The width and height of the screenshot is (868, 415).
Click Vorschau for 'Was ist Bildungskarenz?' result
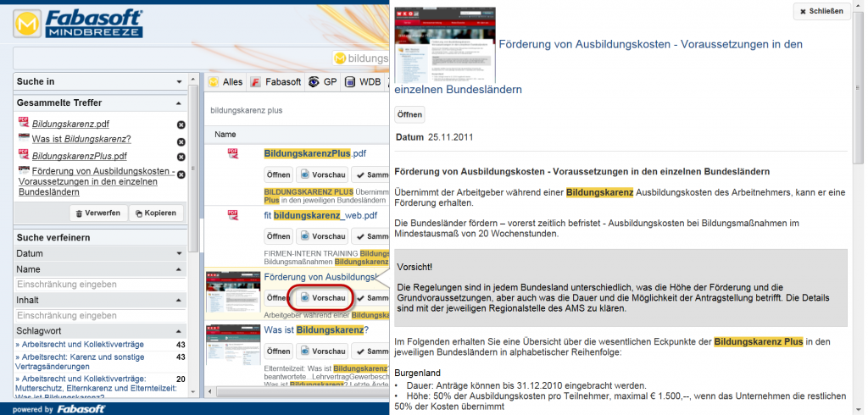322,351
